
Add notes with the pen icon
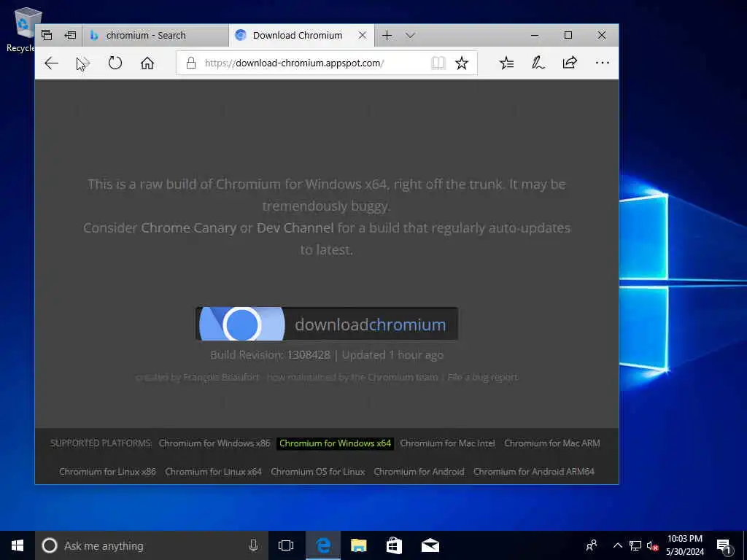[x=538, y=63]
